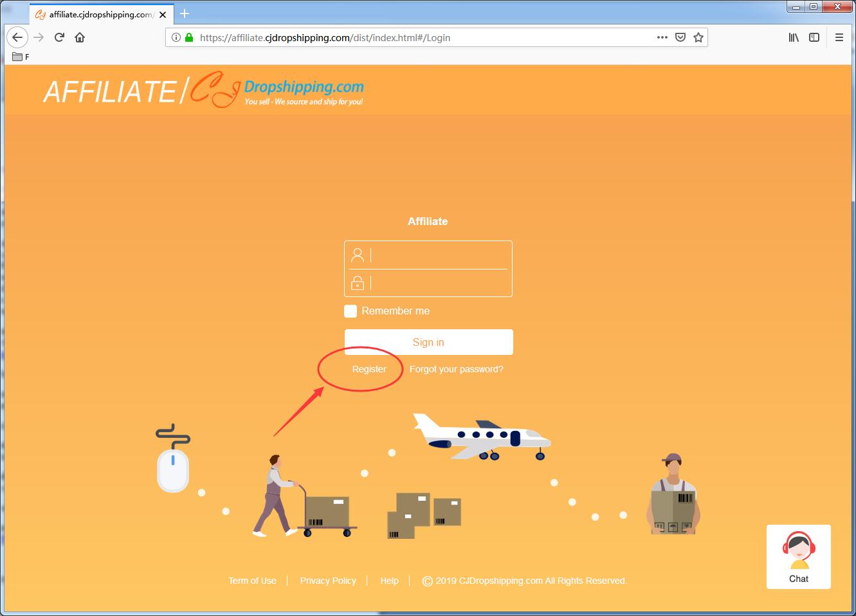Enable the Remember me checkbox
The height and width of the screenshot is (616, 856).
(351, 311)
